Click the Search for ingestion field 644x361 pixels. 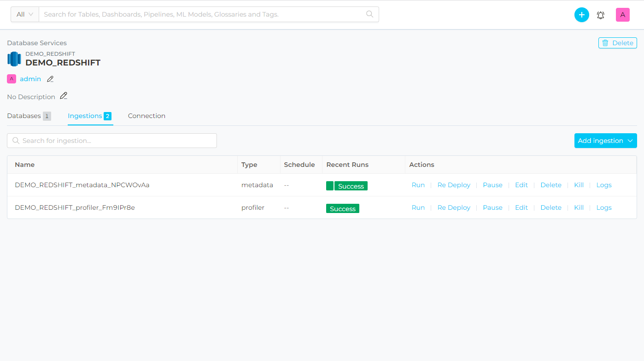pos(112,141)
